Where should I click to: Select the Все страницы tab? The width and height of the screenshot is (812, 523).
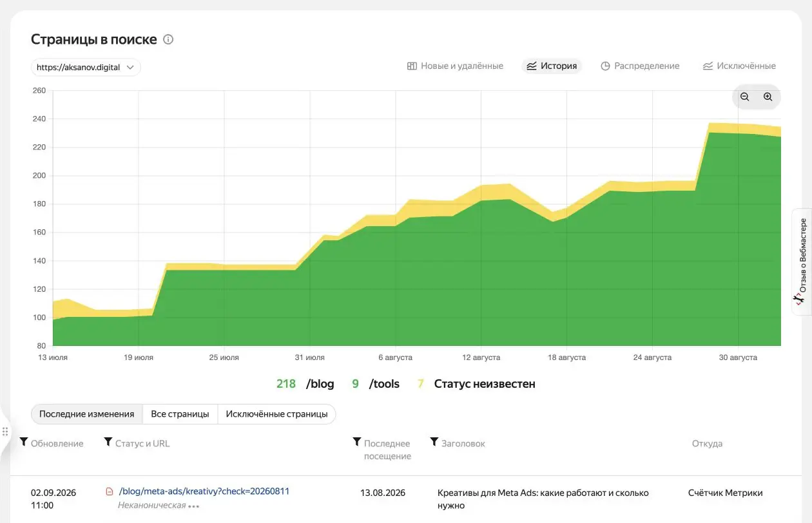point(180,414)
